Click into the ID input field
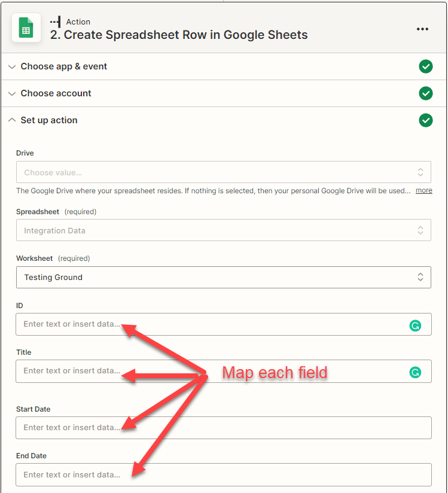Viewport: 448px width, 493px height. [x=224, y=324]
